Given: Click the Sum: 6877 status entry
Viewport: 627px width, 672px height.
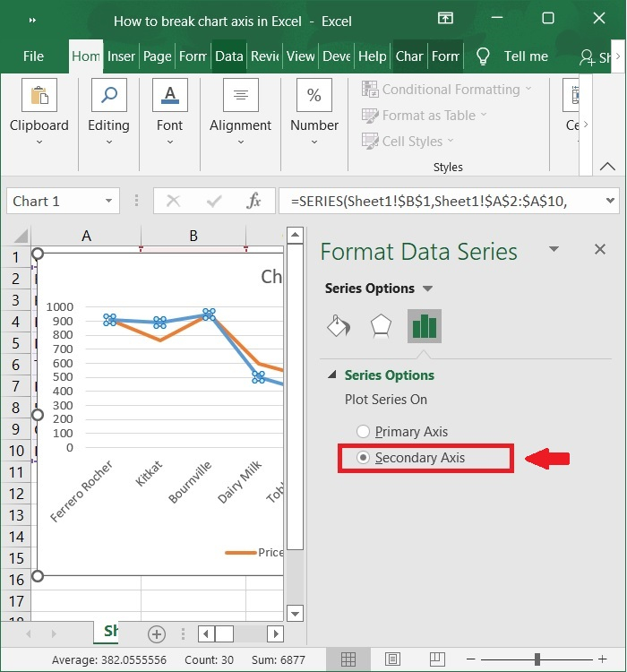Looking at the screenshot, I should coord(279,659).
